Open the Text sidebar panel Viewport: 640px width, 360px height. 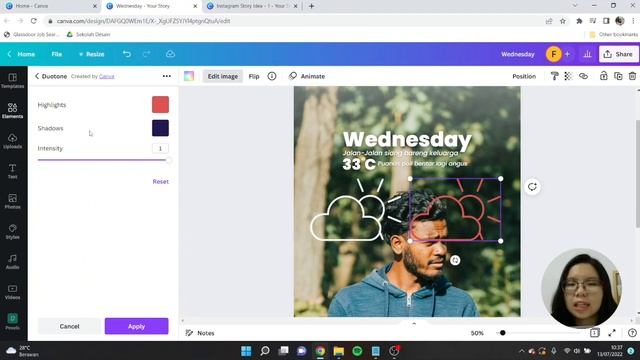click(x=12, y=171)
